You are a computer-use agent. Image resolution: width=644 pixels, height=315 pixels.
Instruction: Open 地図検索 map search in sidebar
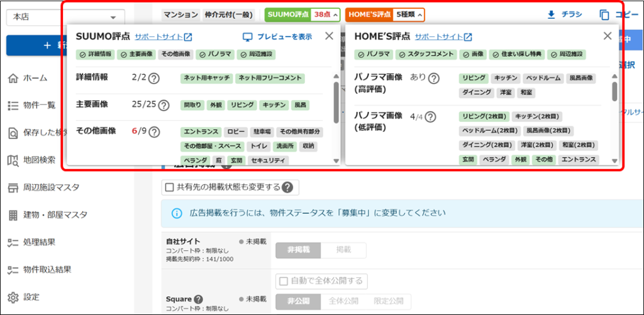[31, 160]
